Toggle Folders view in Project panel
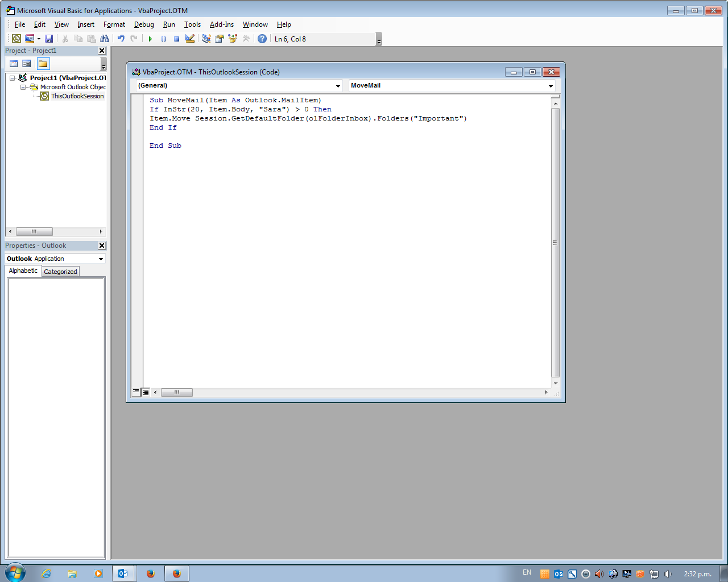This screenshot has width=728, height=582. 43,64
